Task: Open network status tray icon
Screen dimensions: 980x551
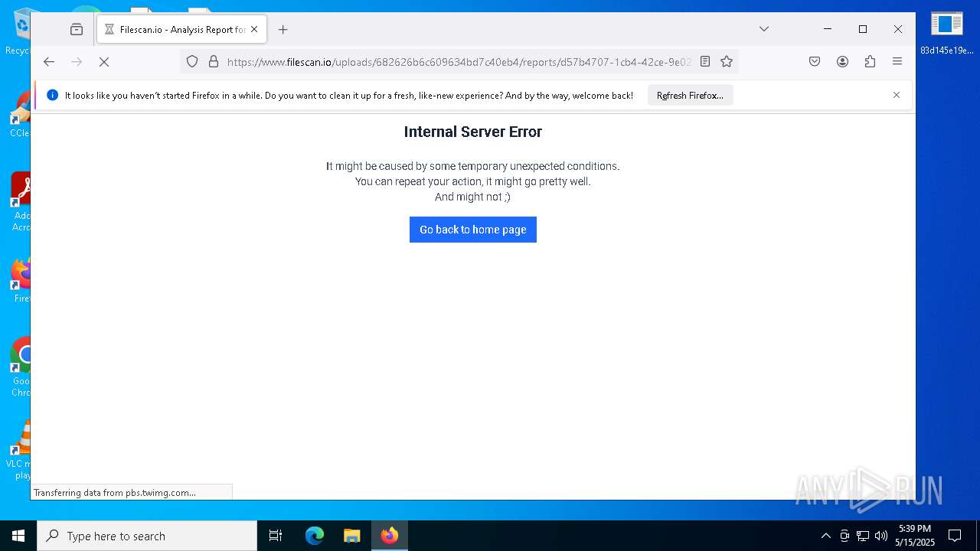Action: tap(863, 536)
